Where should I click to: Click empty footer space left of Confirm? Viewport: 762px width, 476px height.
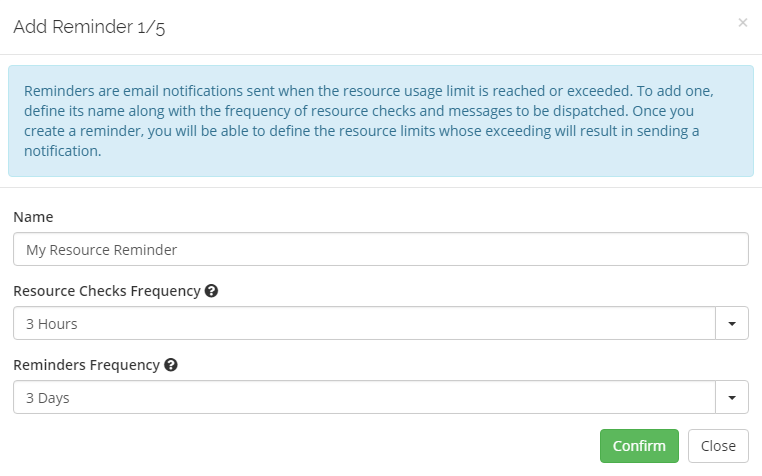pos(300,446)
